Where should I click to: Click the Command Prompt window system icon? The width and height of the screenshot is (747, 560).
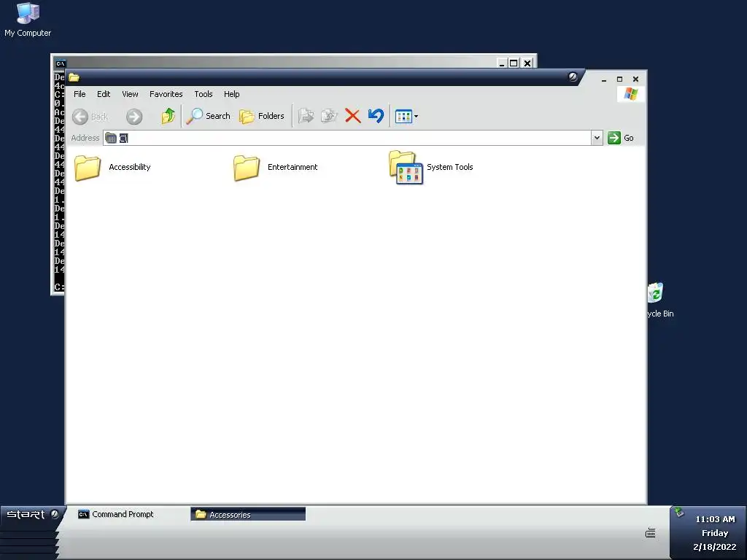(x=61, y=63)
